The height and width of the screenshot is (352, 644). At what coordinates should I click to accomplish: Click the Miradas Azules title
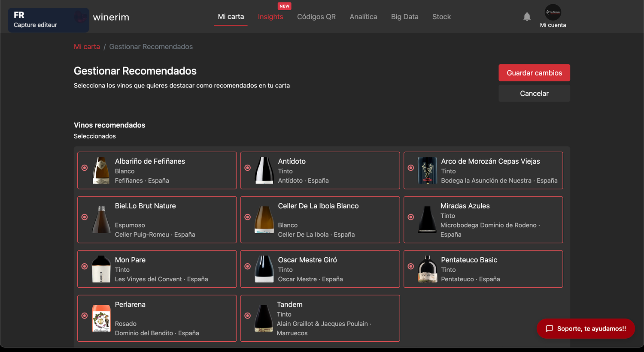click(465, 206)
